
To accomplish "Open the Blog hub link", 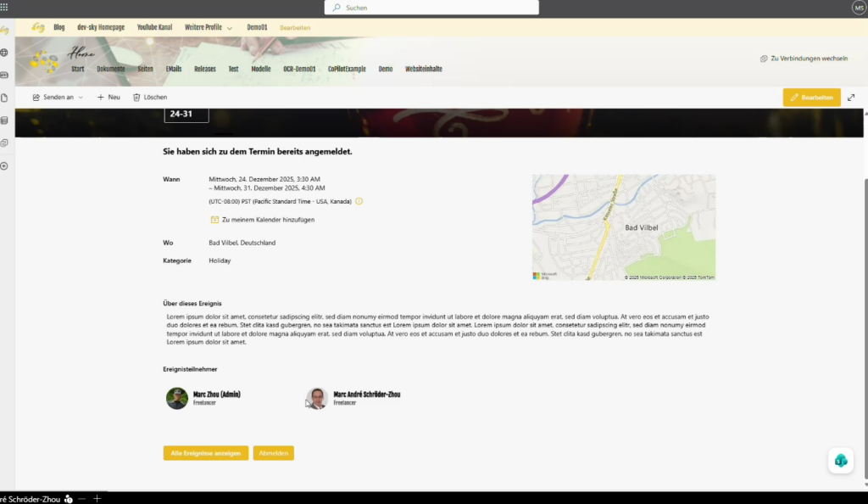I will pyautogui.click(x=59, y=27).
